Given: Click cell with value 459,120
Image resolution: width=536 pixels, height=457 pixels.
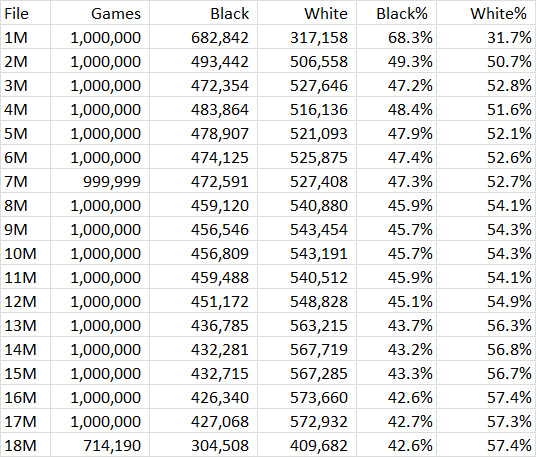Looking at the screenshot, I should [x=203, y=205].
